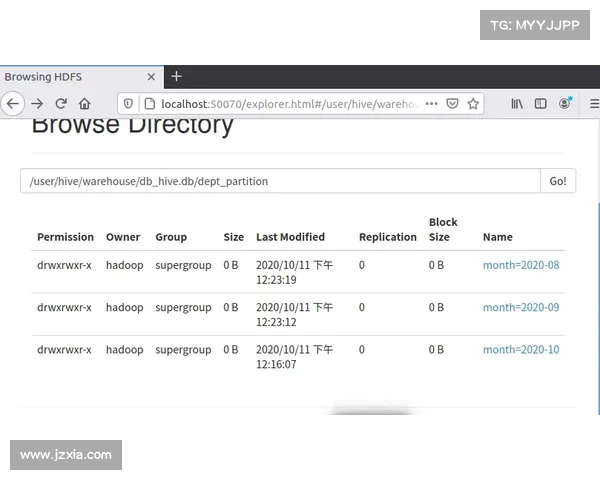Click the Go! button

click(x=557, y=181)
